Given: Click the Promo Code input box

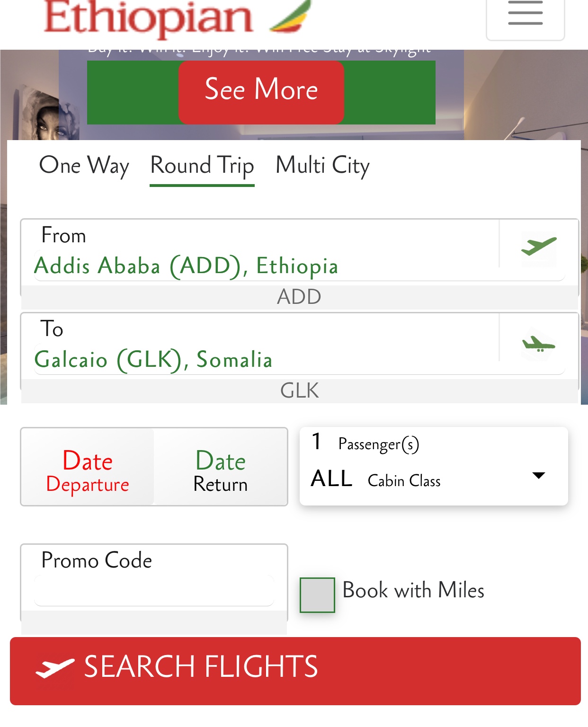Looking at the screenshot, I should tap(154, 590).
